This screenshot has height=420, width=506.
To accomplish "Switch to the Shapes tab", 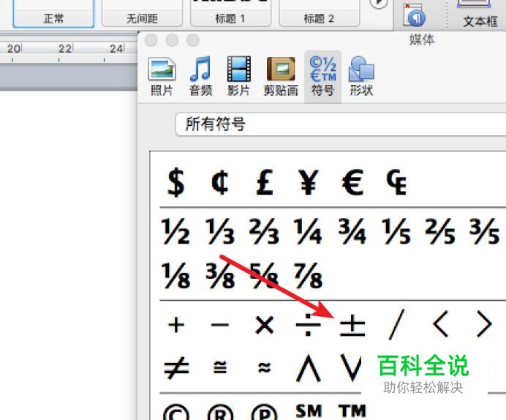I will (361, 77).
